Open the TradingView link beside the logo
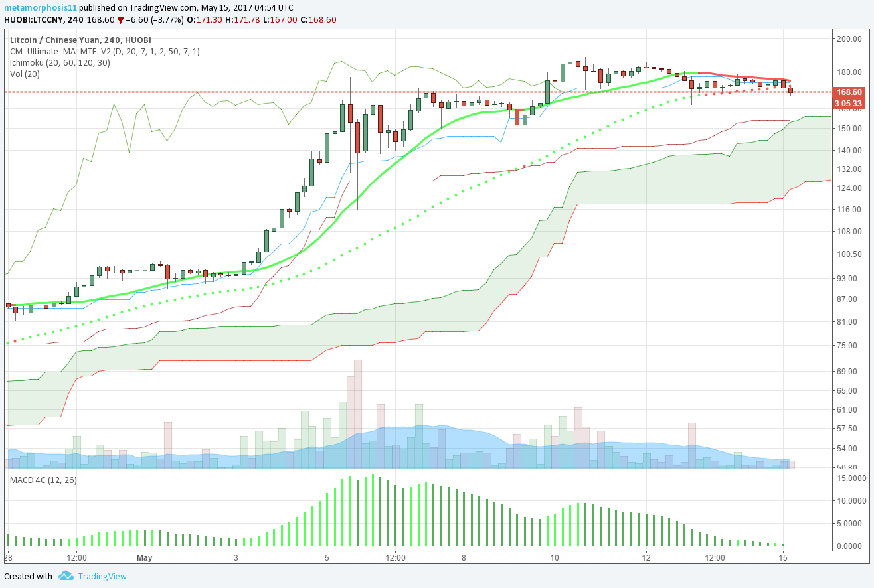 pyautogui.click(x=102, y=576)
